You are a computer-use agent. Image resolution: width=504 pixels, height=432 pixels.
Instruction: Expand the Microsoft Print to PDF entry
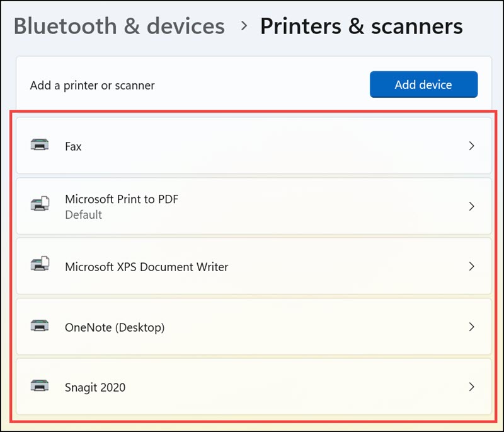tap(471, 206)
